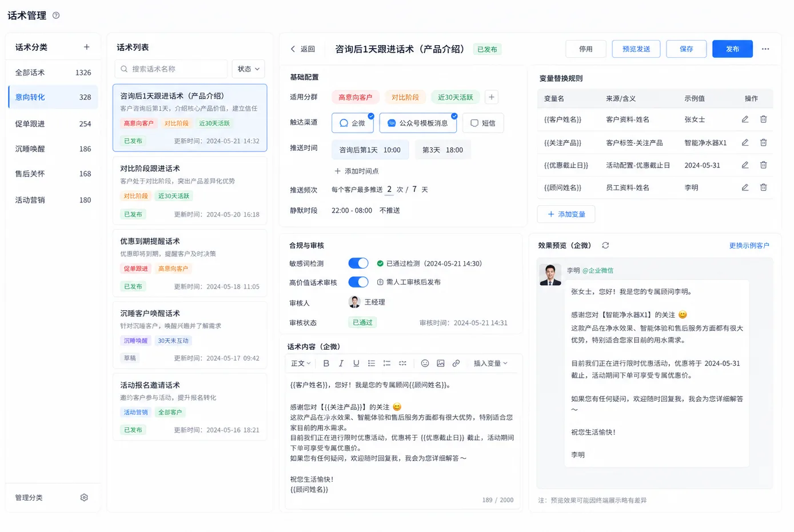Select the 沉睡唤醒 category
The image size is (794, 532).
[x=53, y=149]
